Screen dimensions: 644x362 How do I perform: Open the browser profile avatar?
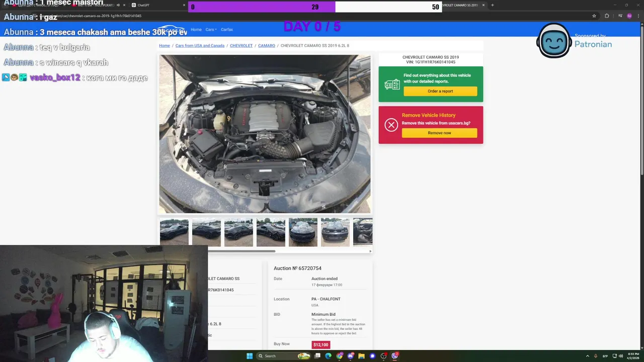pyautogui.click(x=629, y=16)
